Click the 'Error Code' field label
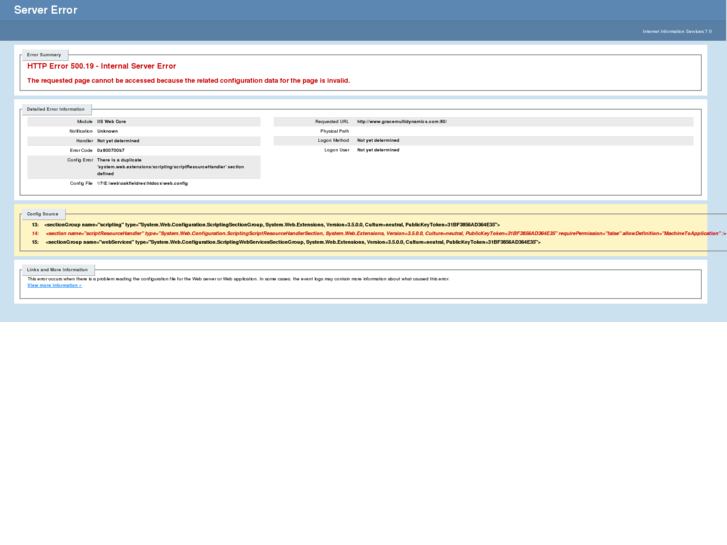 (x=81, y=151)
